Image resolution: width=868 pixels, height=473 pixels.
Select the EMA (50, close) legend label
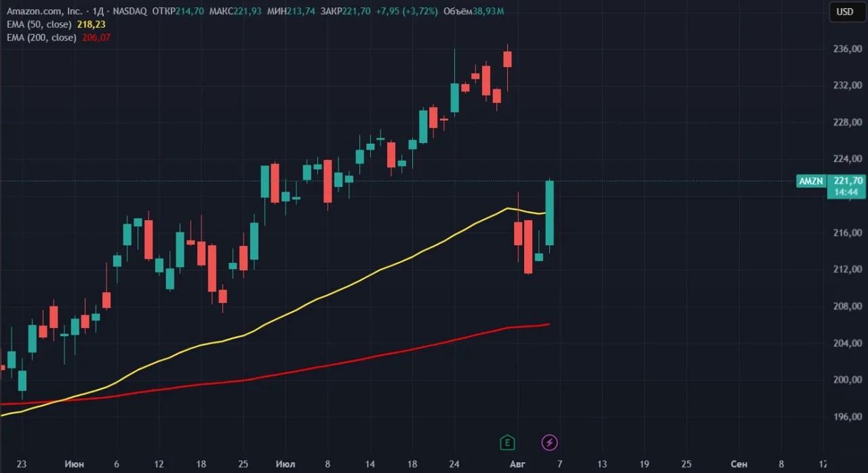39,24
